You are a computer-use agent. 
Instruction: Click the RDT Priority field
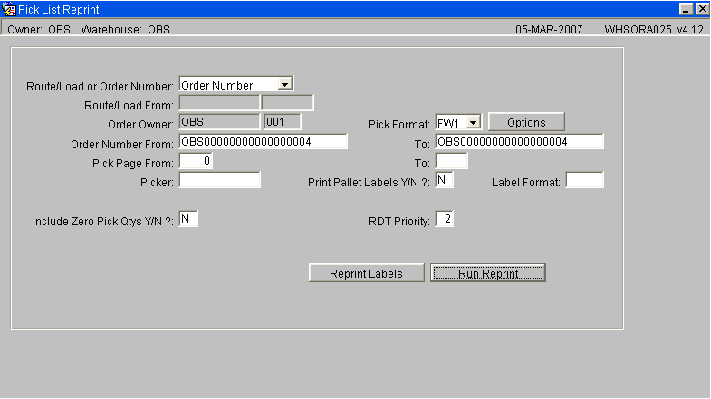coord(444,219)
